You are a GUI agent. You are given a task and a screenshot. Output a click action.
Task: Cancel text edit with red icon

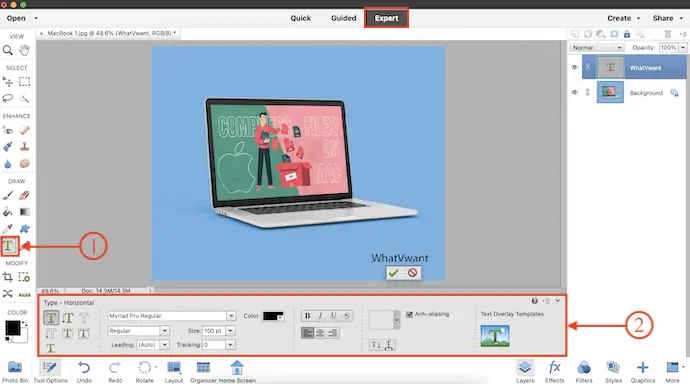(x=412, y=273)
